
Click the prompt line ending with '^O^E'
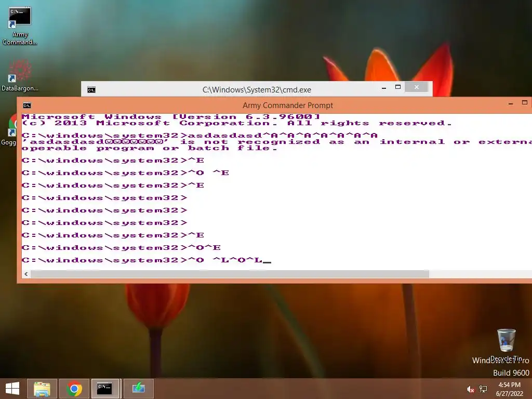tap(121, 248)
